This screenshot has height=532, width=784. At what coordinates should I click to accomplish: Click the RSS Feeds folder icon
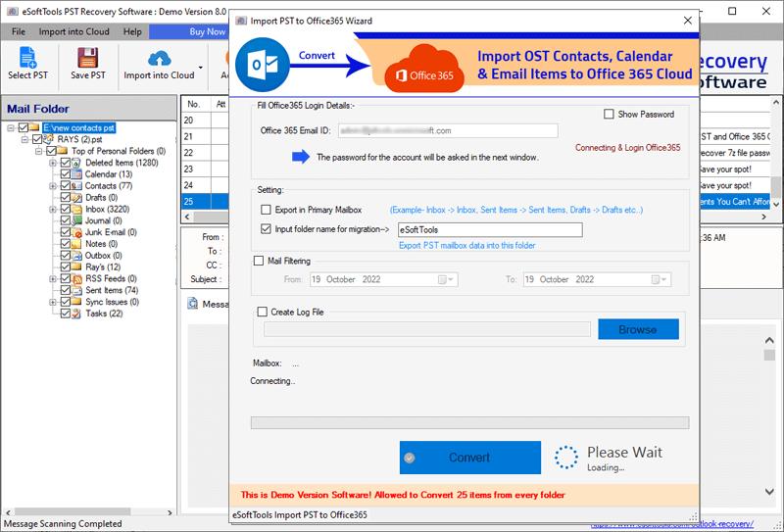tap(76, 278)
